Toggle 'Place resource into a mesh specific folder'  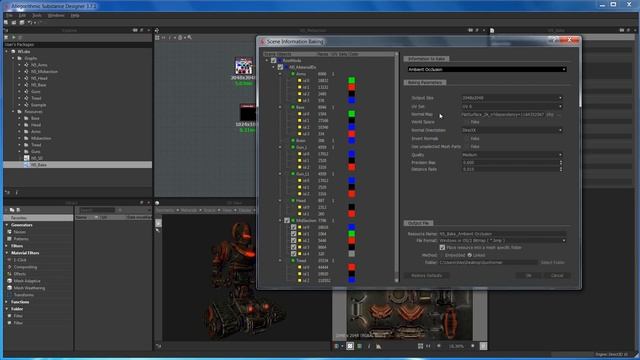point(442,247)
